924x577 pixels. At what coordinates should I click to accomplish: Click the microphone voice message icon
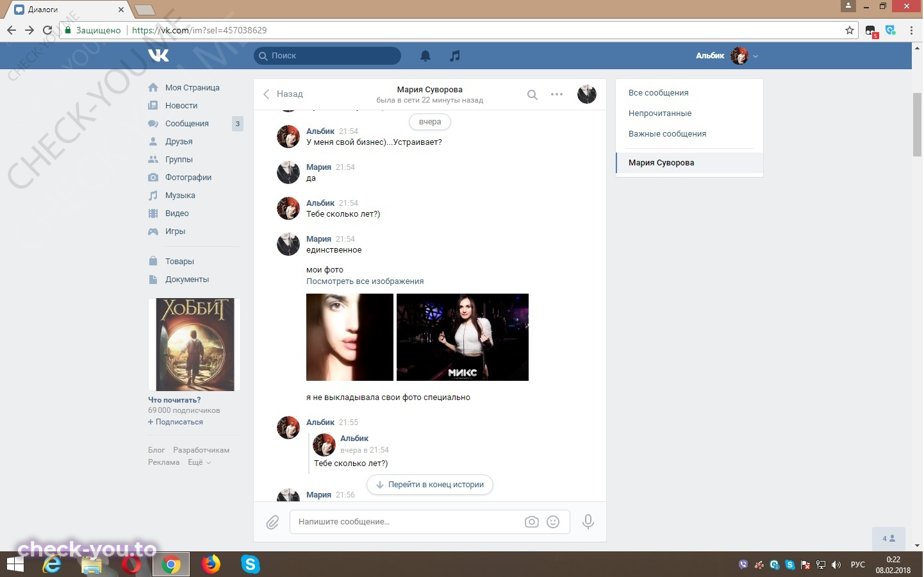point(588,522)
